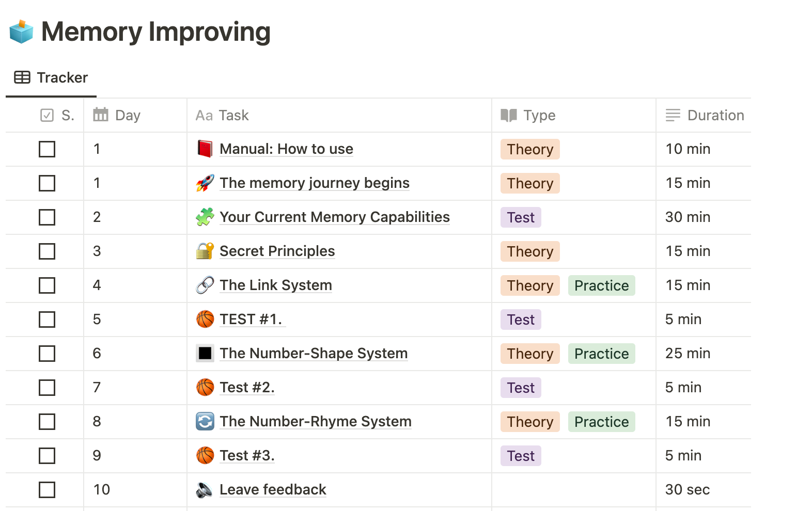Click the rocket icon on memory journey row
Viewport: 812px width, 511px height.
point(205,183)
